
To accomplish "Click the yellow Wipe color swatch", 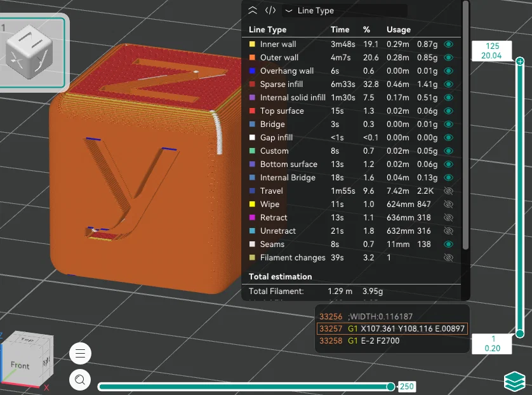I will point(252,204).
